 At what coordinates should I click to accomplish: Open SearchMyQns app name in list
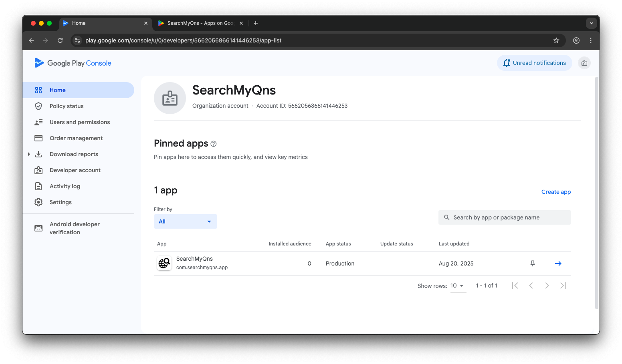[194, 259]
